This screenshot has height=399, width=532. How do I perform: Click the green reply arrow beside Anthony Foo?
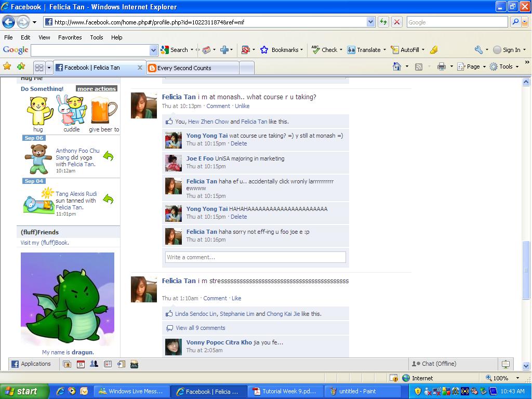(108, 156)
